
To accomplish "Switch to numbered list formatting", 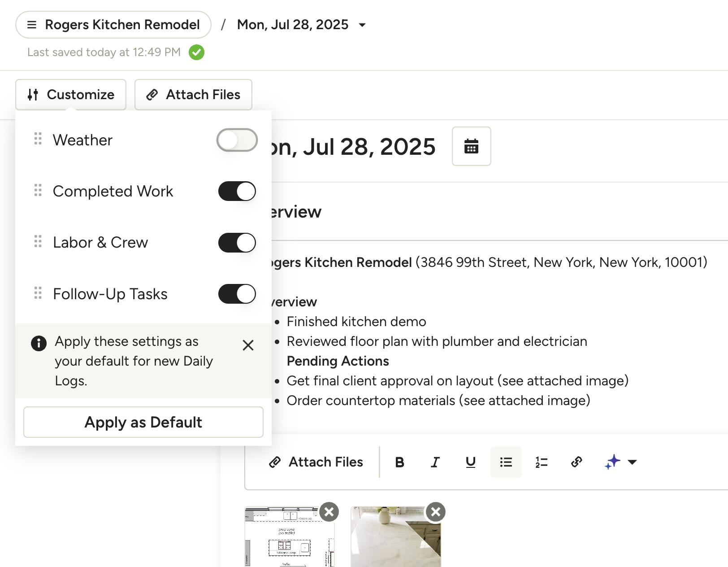I will (x=541, y=462).
